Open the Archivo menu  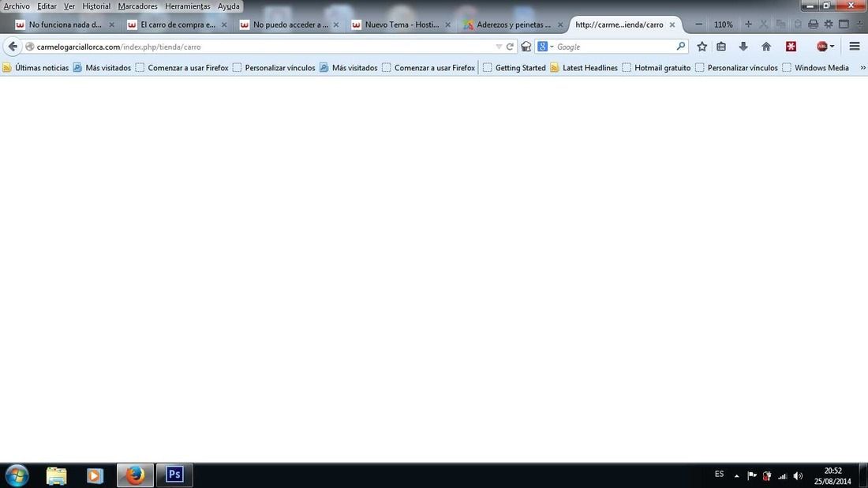(17, 6)
